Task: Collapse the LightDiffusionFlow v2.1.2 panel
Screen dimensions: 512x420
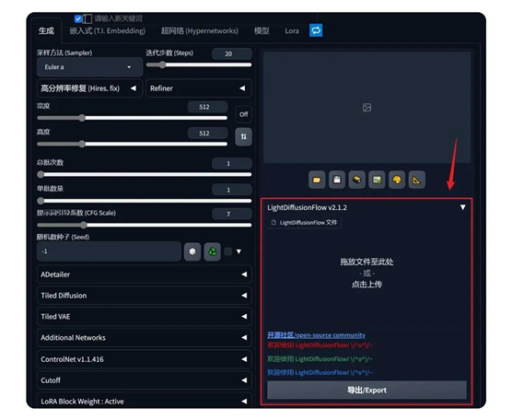Action: point(462,207)
